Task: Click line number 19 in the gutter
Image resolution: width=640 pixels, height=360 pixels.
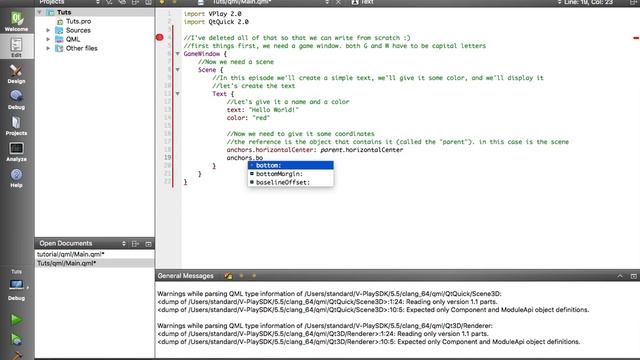Action: pyautogui.click(x=168, y=158)
